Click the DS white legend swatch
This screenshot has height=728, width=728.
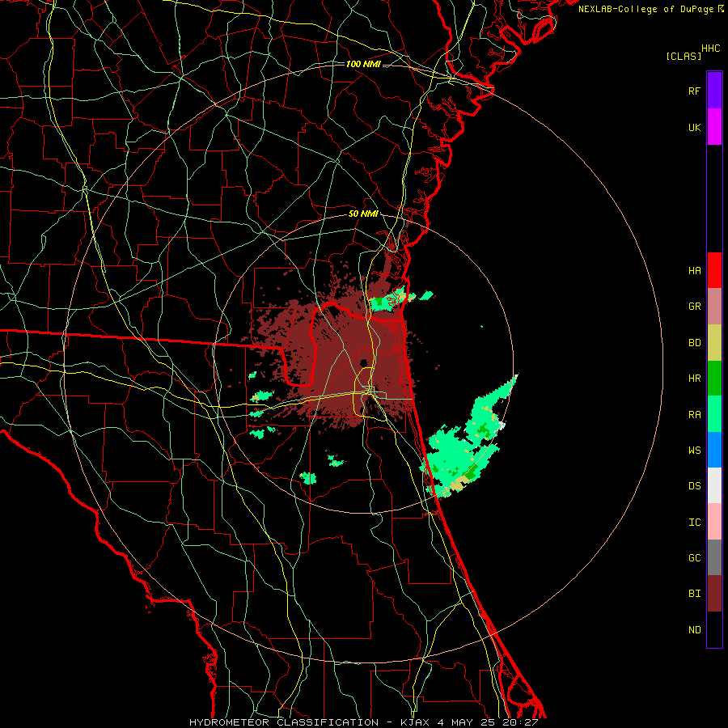point(714,485)
